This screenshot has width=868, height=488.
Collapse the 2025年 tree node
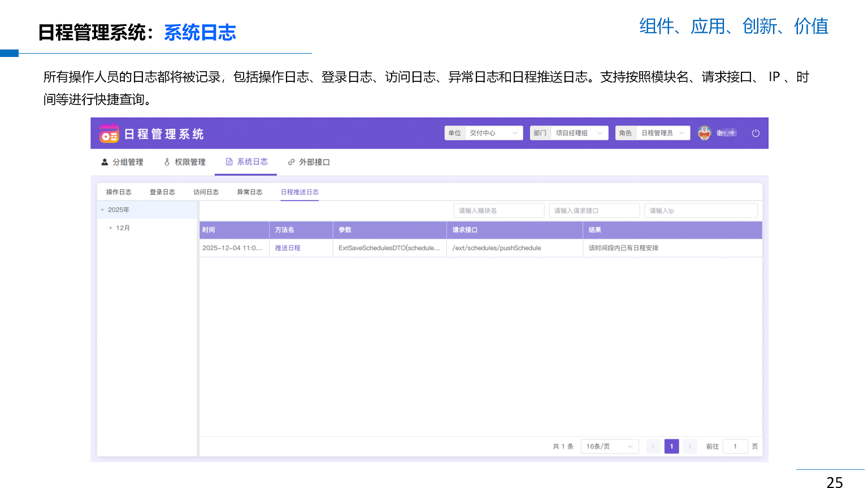point(103,210)
